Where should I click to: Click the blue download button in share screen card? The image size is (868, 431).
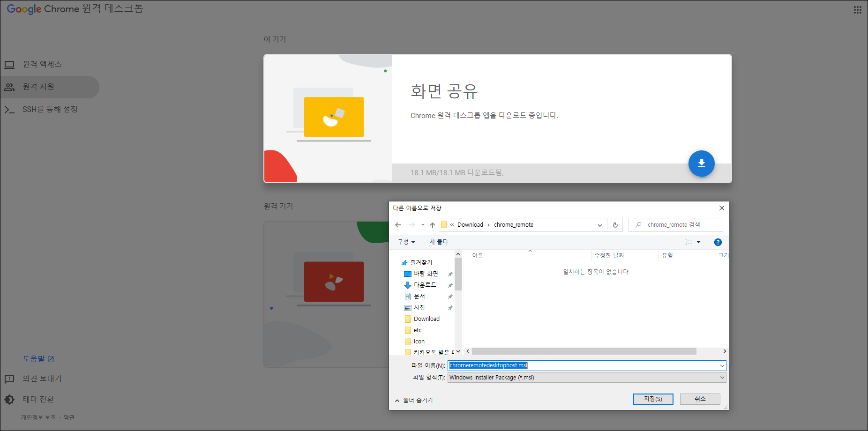point(701,163)
